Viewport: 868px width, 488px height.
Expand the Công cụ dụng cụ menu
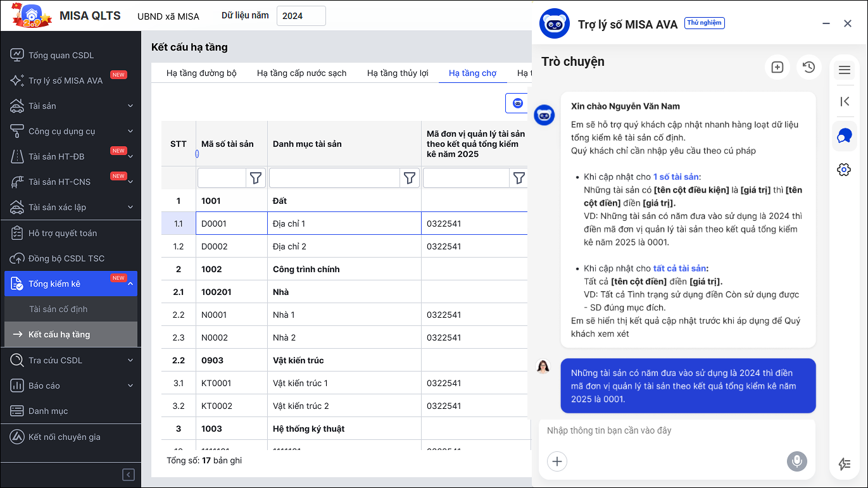point(130,132)
